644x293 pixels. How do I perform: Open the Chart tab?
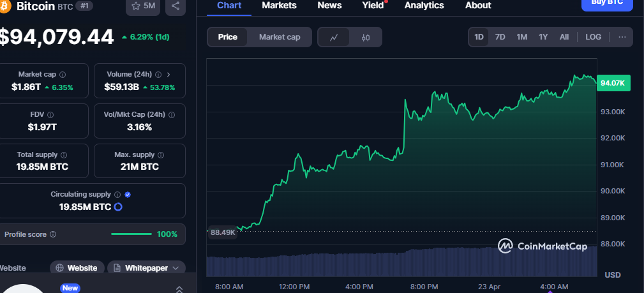pos(229,5)
